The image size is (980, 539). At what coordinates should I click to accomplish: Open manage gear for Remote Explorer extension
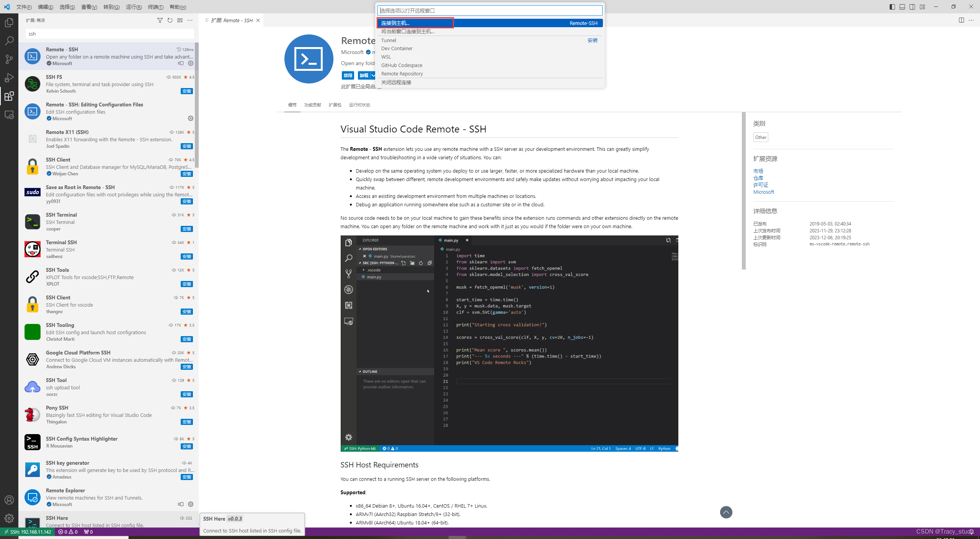[x=191, y=504]
